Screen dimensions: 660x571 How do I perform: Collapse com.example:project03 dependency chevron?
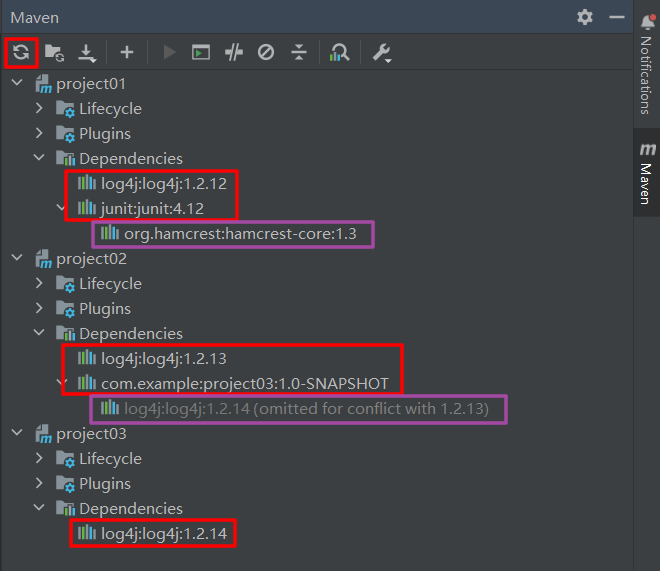[x=61, y=383]
